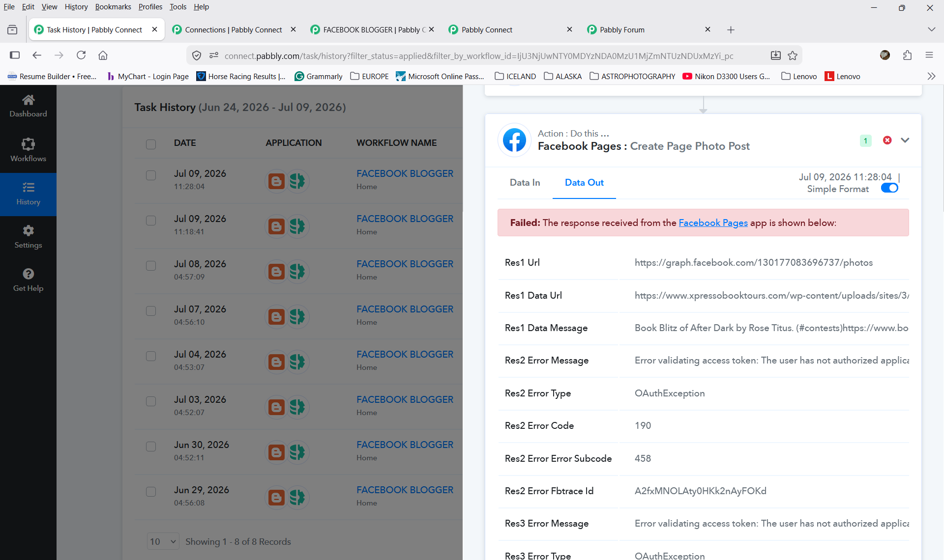
Task: Click the red failed status icon
Action: point(887,140)
